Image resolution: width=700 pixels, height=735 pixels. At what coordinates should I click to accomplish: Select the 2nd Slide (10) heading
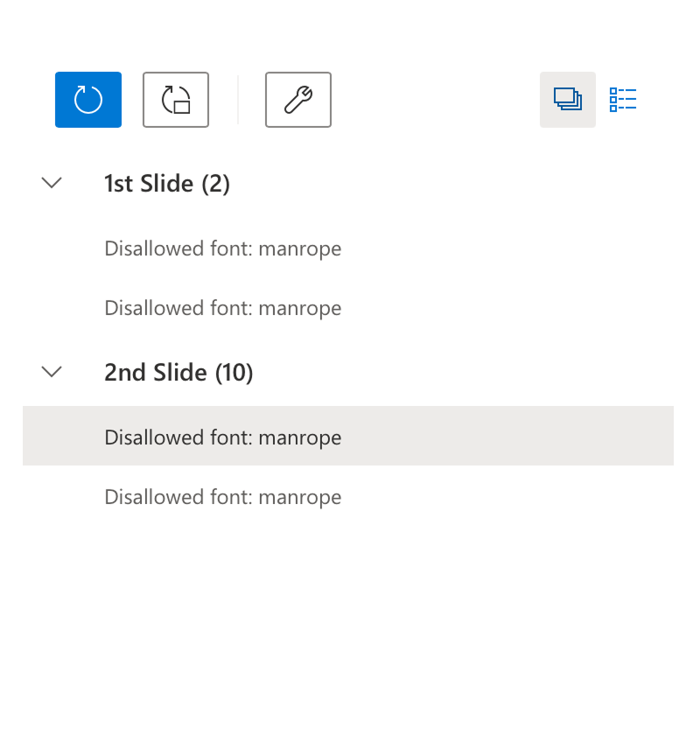pyautogui.click(x=178, y=372)
